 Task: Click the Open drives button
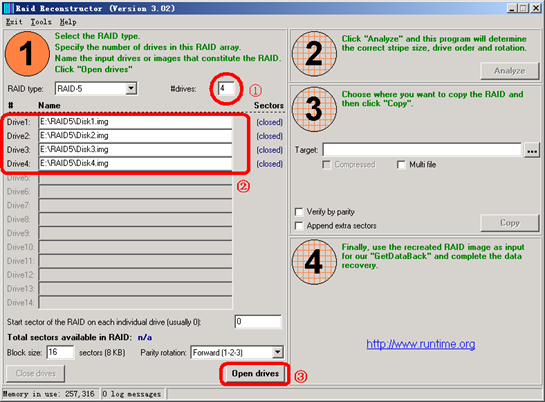click(x=255, y=374)
